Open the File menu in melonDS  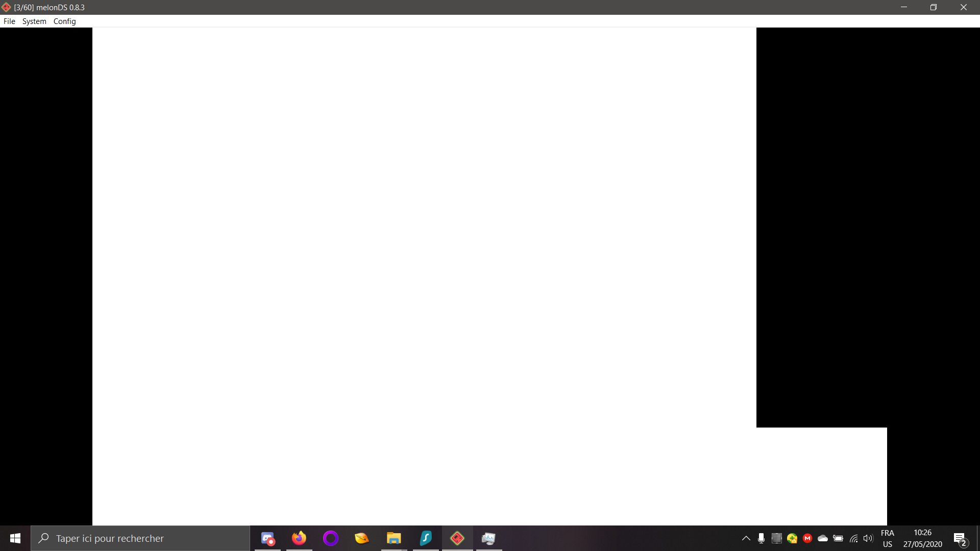point(9,21)
